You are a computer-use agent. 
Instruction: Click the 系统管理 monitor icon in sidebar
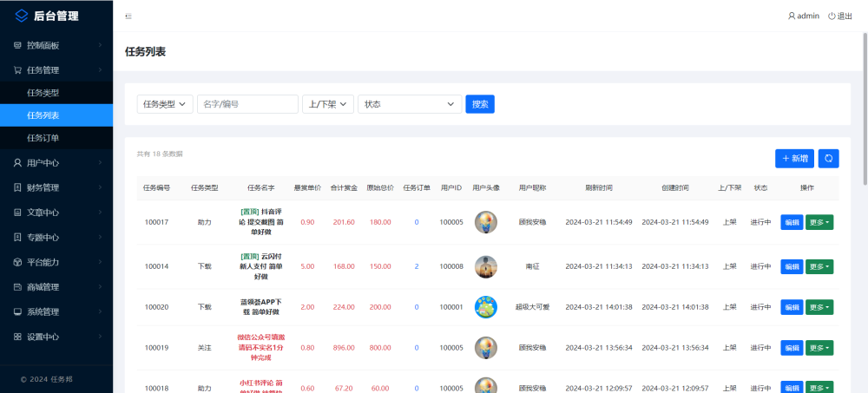(x=17, y=311)
